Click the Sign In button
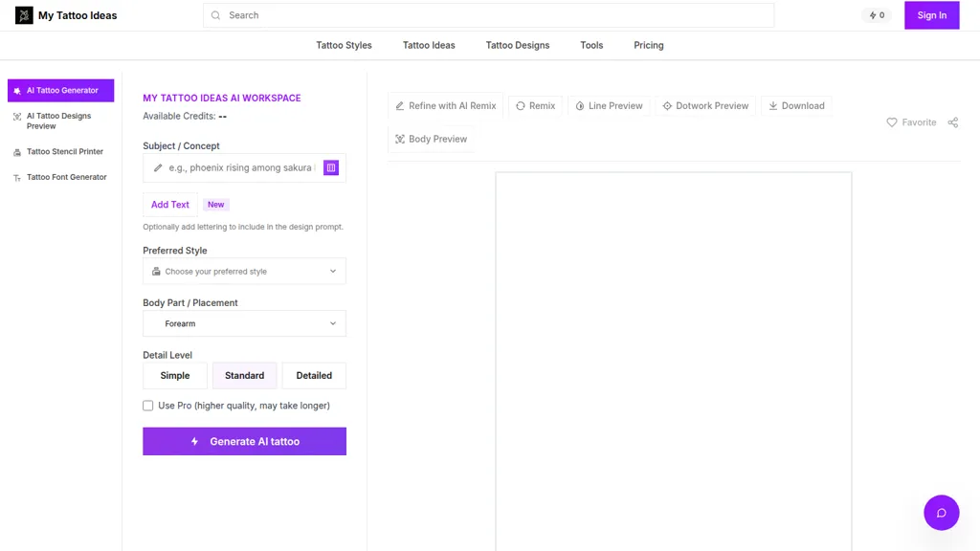The height and width of the screenshot is (551, 980). click(932, 15)
